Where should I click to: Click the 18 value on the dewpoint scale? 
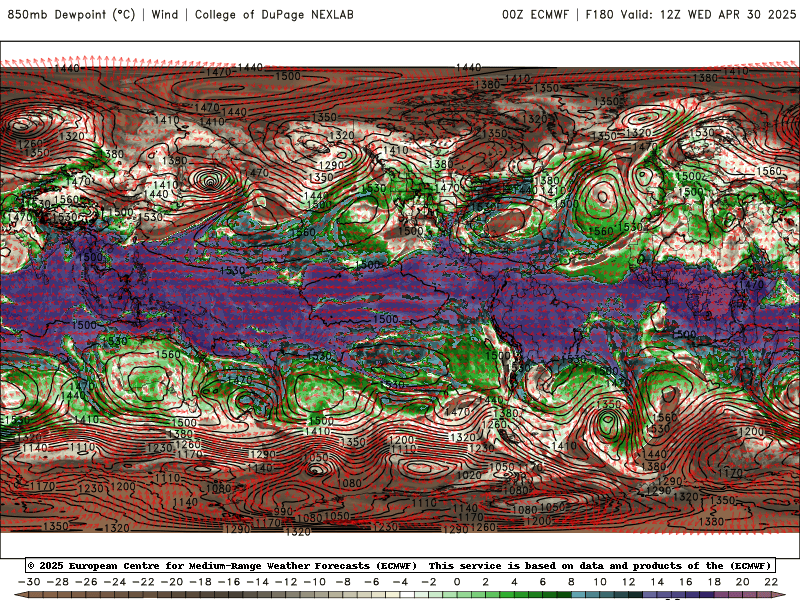pos(714,582)
